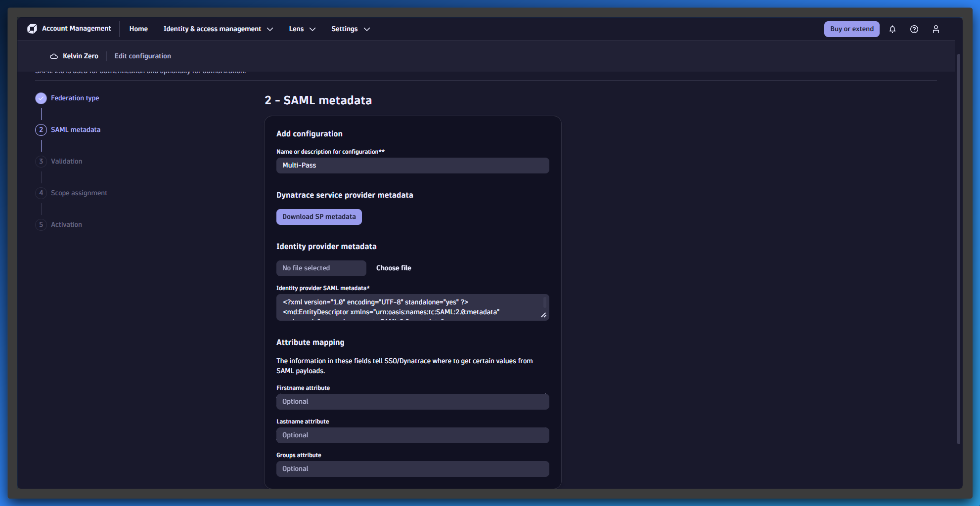Open the user profile icon

936,29
